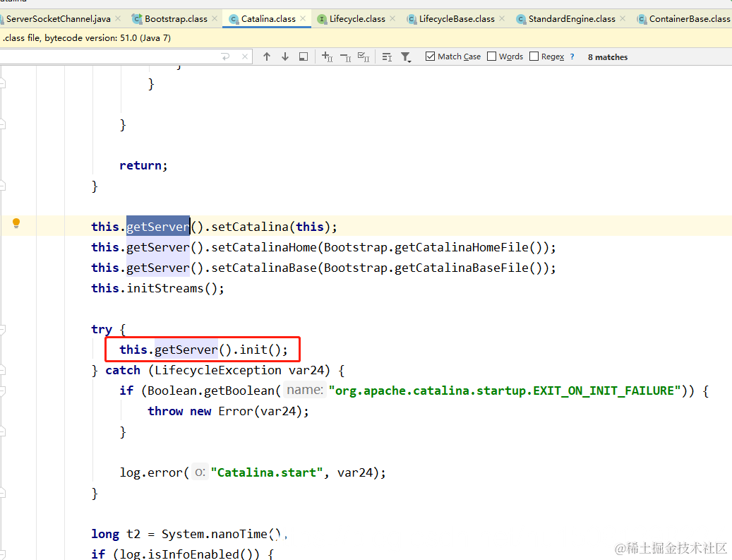This screenshot has height=560, width=732.
Task: Click setCatalina in highlighted line
Action: tap(250, 227)
